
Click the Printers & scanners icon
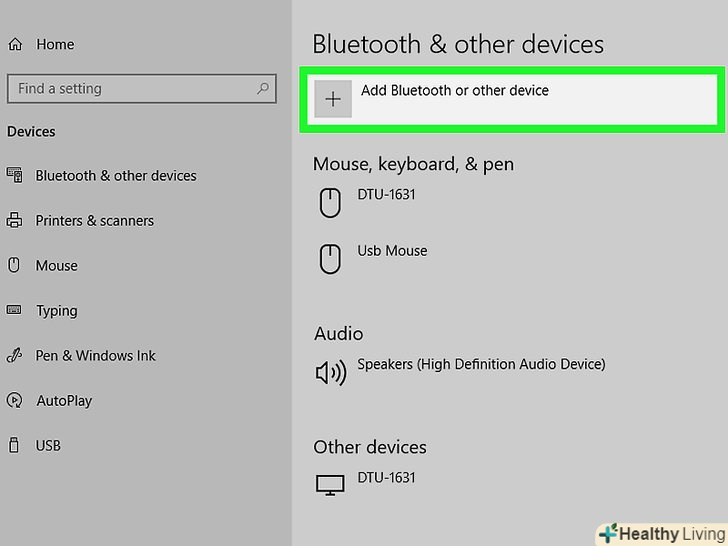click(x=15, y=220)
